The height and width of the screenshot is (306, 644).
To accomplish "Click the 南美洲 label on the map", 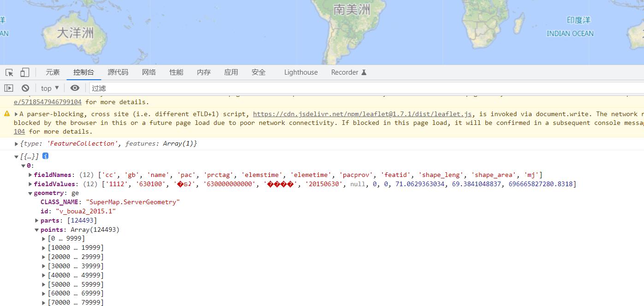I will (352, 9).
